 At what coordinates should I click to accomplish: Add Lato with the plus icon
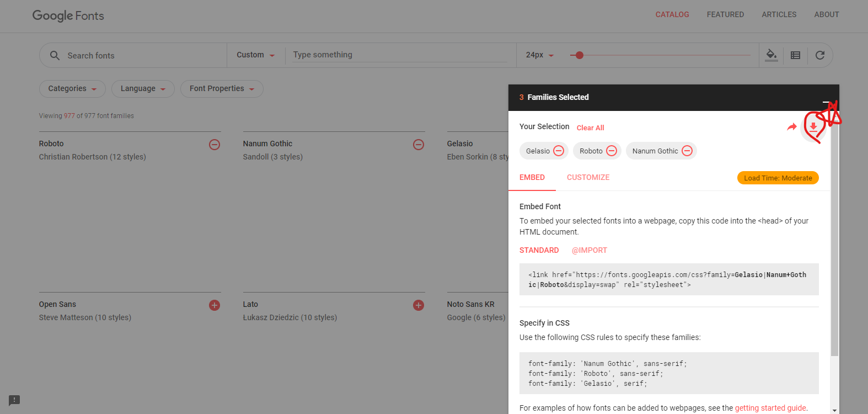click(x=419, y=305)
